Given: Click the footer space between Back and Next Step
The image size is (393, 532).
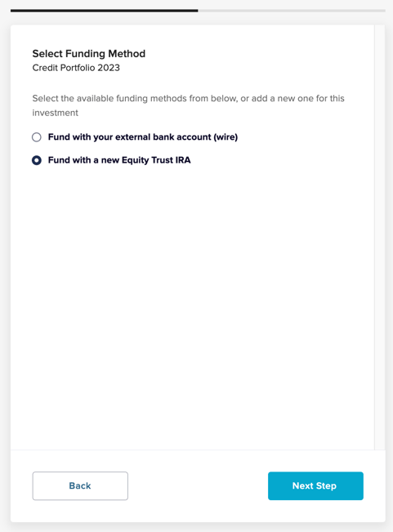Looking at the screenshot, I should pyautogui.click(x=198, y=485).
